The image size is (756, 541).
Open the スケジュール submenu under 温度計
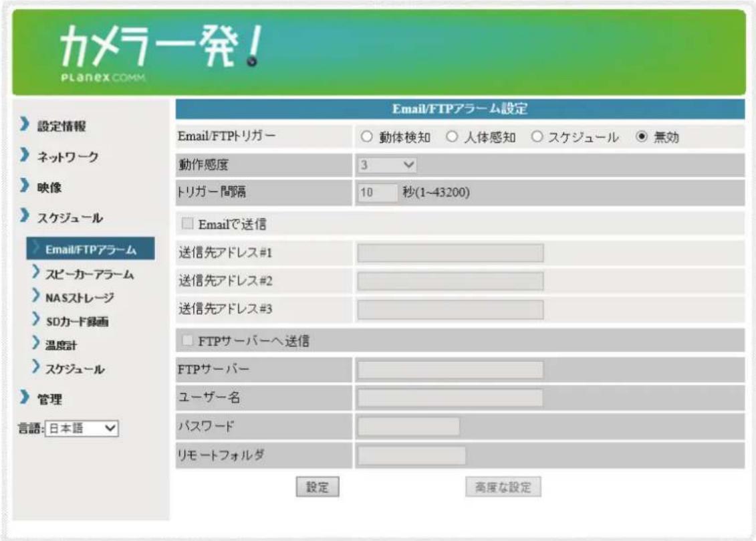coord(75,369)
